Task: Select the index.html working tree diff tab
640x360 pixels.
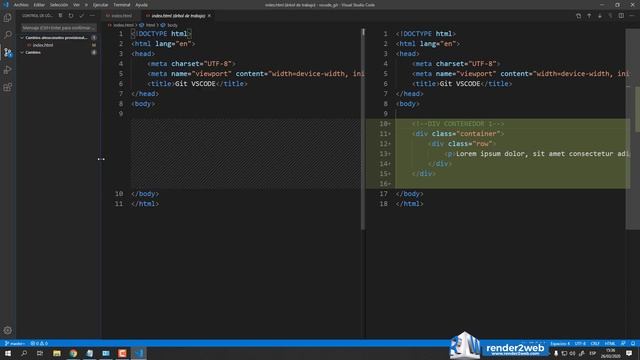Action: pos(178,16)
